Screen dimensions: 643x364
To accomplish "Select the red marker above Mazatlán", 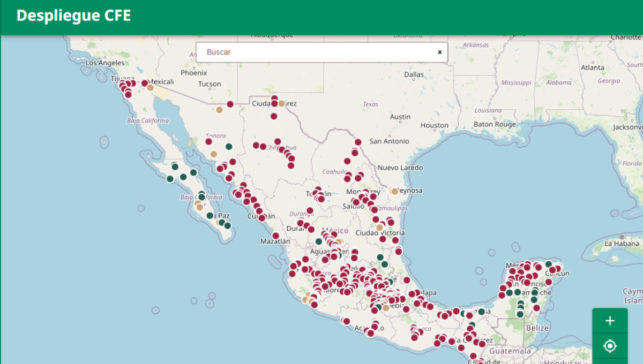I will [x=275, y=236].
